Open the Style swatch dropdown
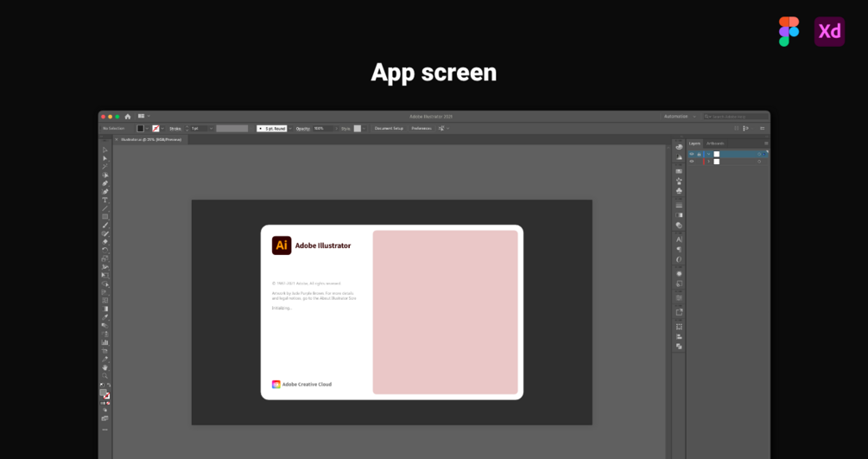 point(364,129)
